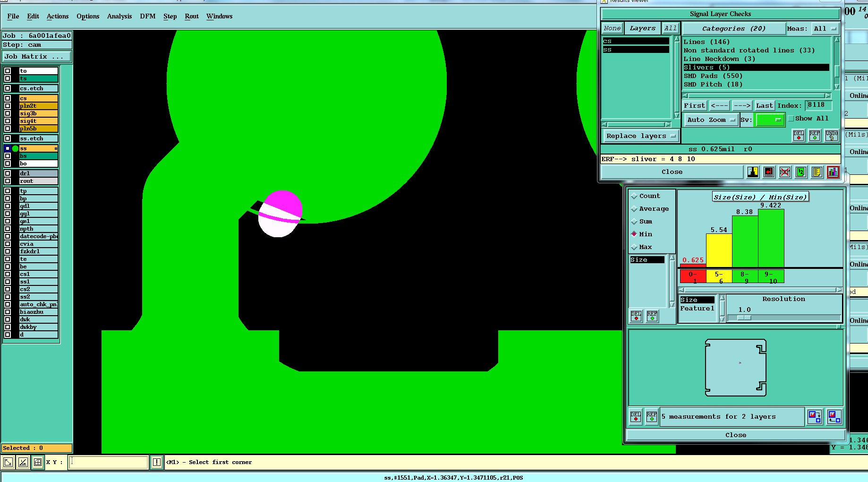The image size is (868, 482).
Task: Open the Analysis menu
Action: tap(119, 16)
